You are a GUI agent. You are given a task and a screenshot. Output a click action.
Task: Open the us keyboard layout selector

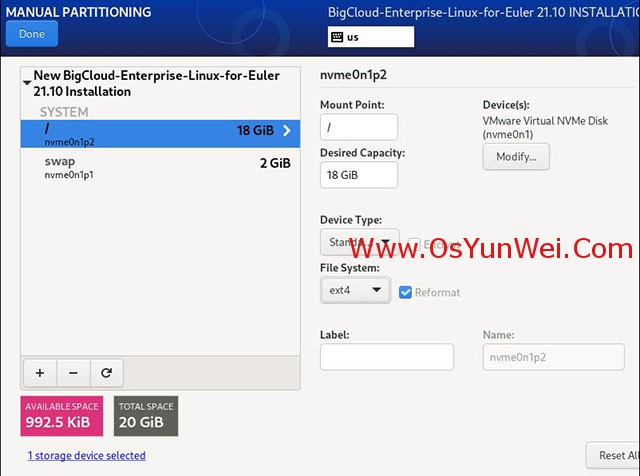pyautogui.click(x=371, y=37)
